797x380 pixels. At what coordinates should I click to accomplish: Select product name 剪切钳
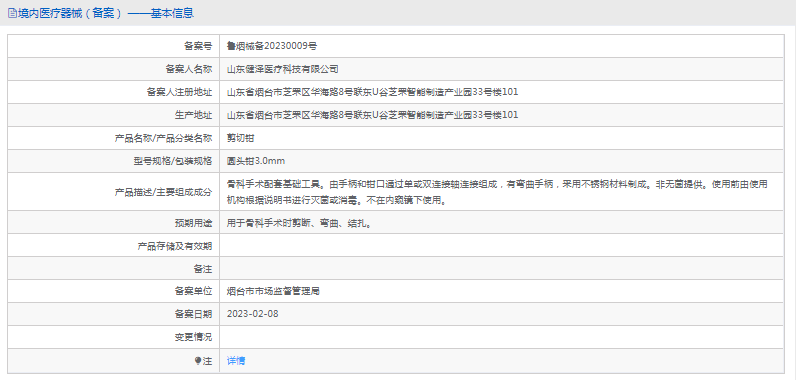(240, 138)
